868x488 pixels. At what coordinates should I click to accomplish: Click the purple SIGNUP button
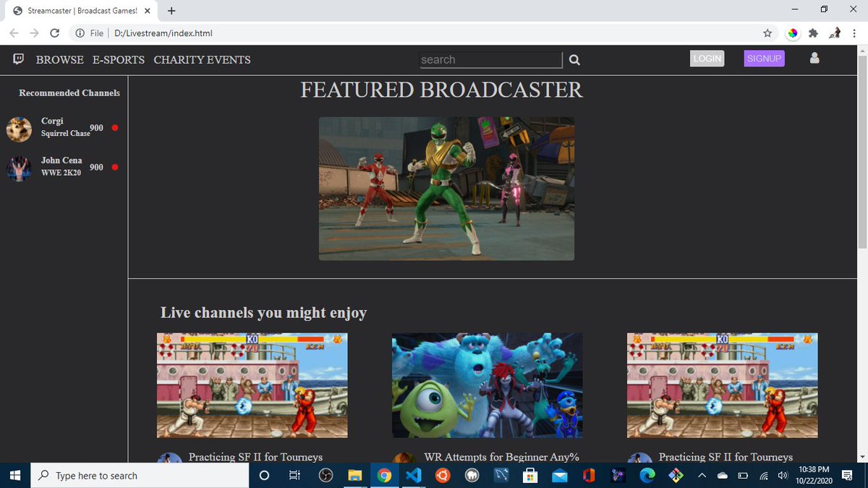point(765,59)
